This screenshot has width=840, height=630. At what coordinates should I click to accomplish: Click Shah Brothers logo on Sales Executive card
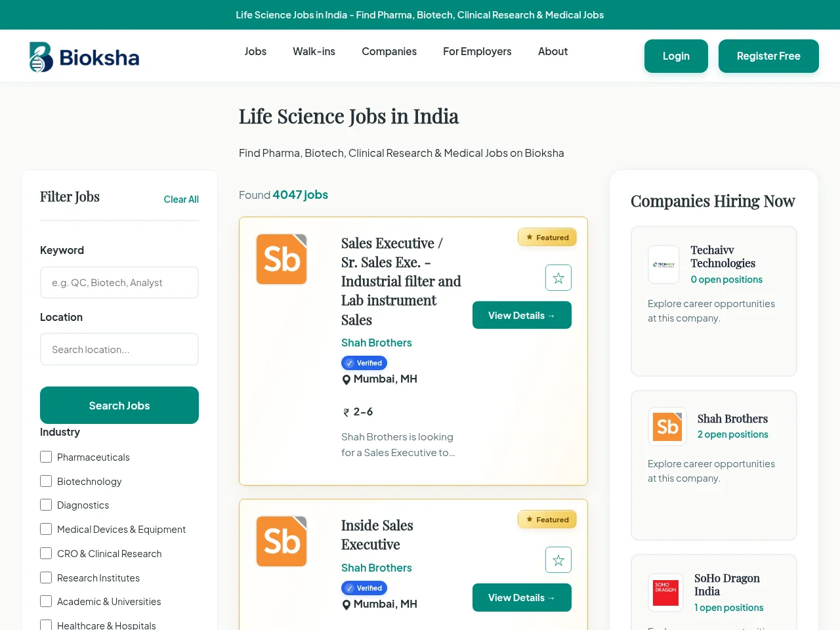click(282, 259)
